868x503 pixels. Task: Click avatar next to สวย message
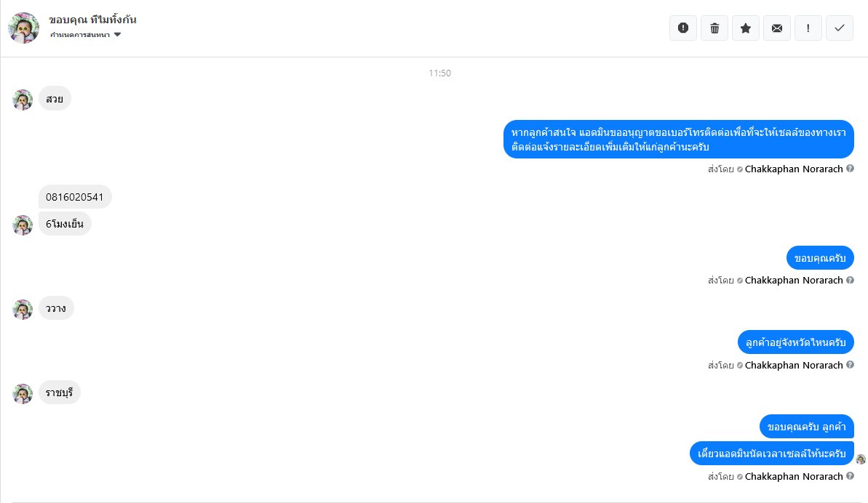pos(23,100)
